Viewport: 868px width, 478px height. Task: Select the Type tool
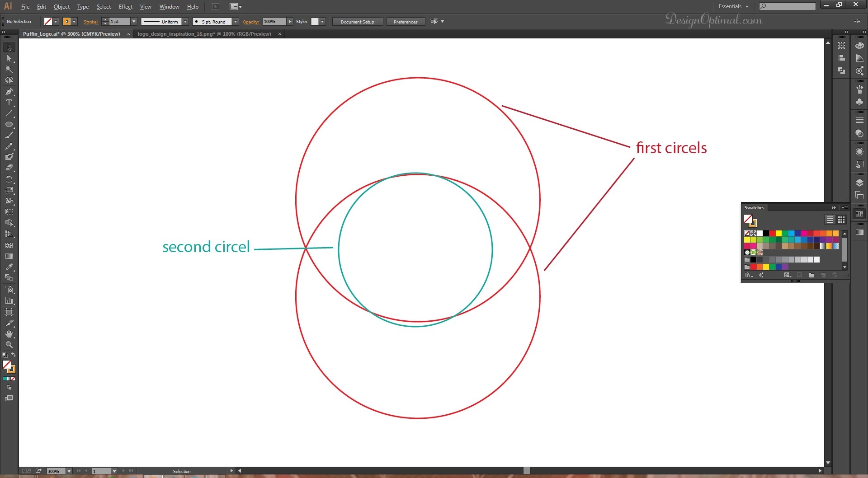tap(9, 103)
